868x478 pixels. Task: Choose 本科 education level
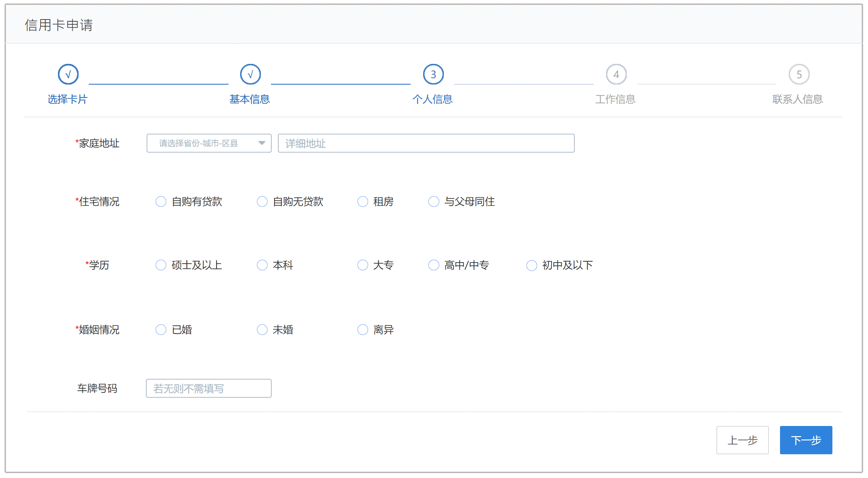click(262, 265)
